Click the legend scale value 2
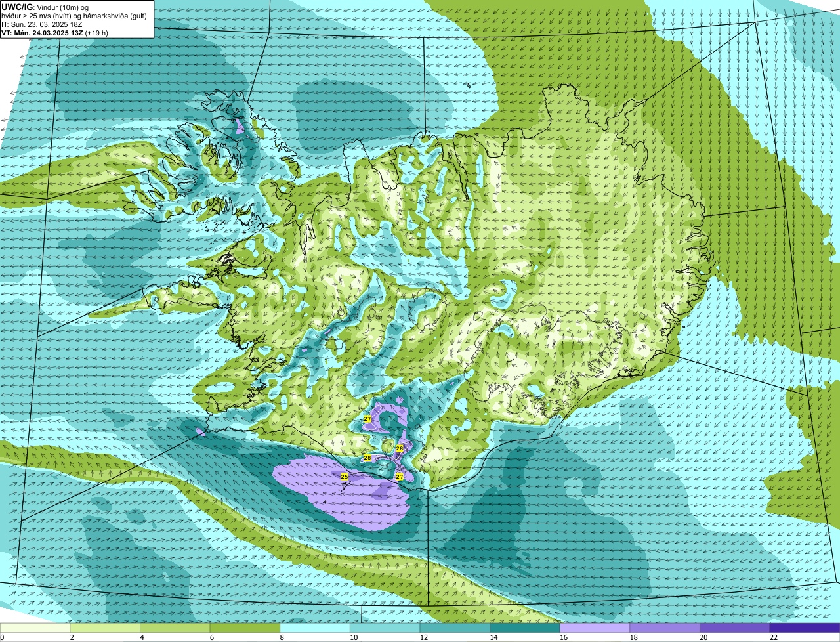 click(72, 637)
